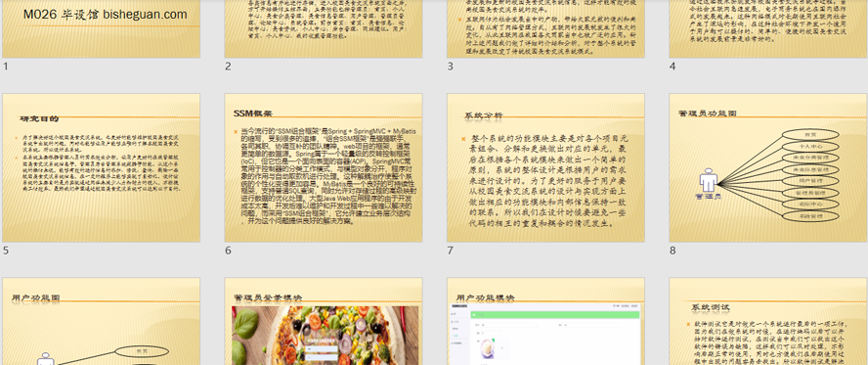
Task: Select the 管理员登录模块 pizza image slide
Action: pyautogui.click(x=324, y=321)
